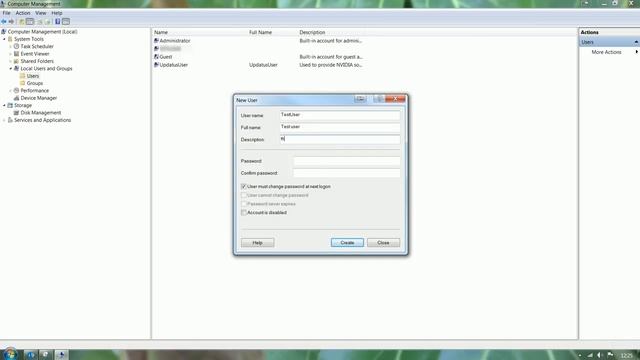Open Performance via its tree icon
Screen dimensions: 640x360
pyautogui.click(x=16, y=90)
